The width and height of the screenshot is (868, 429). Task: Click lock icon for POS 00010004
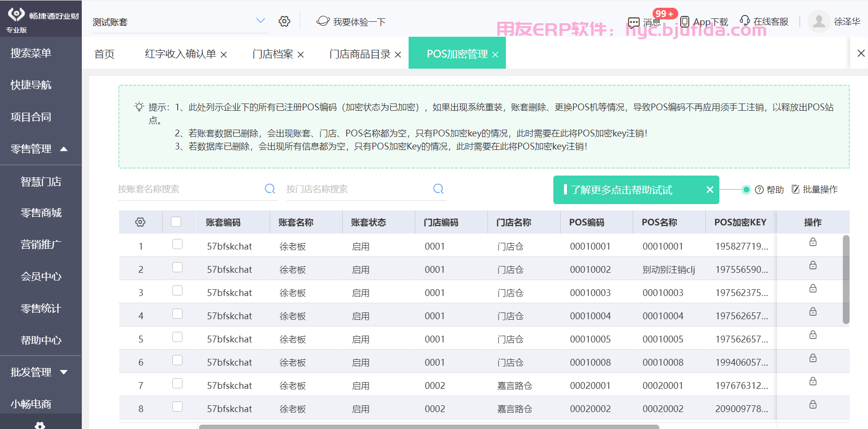(813, 311)
